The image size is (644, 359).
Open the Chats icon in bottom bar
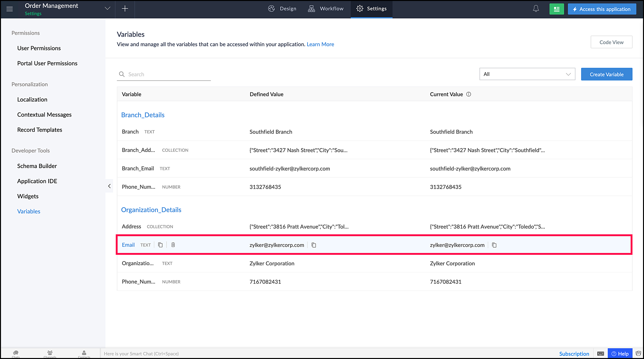point(16,354)
